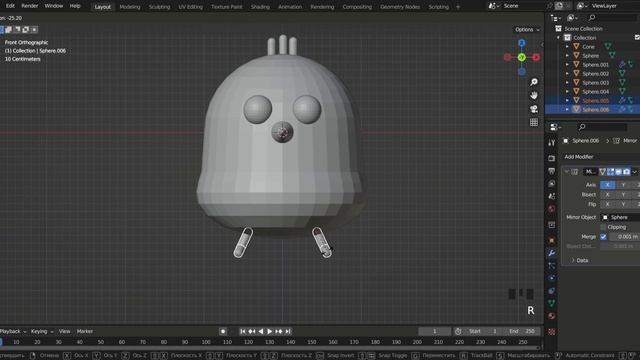Open the timeline Marker menu
Viewport: 640px width, 360px height.
[84, 331]
